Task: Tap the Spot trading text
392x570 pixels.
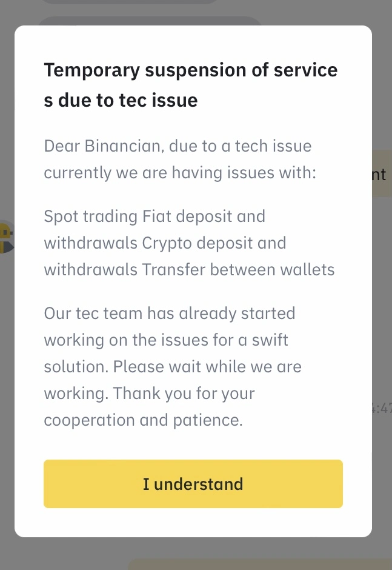Action: coord(90,216)
